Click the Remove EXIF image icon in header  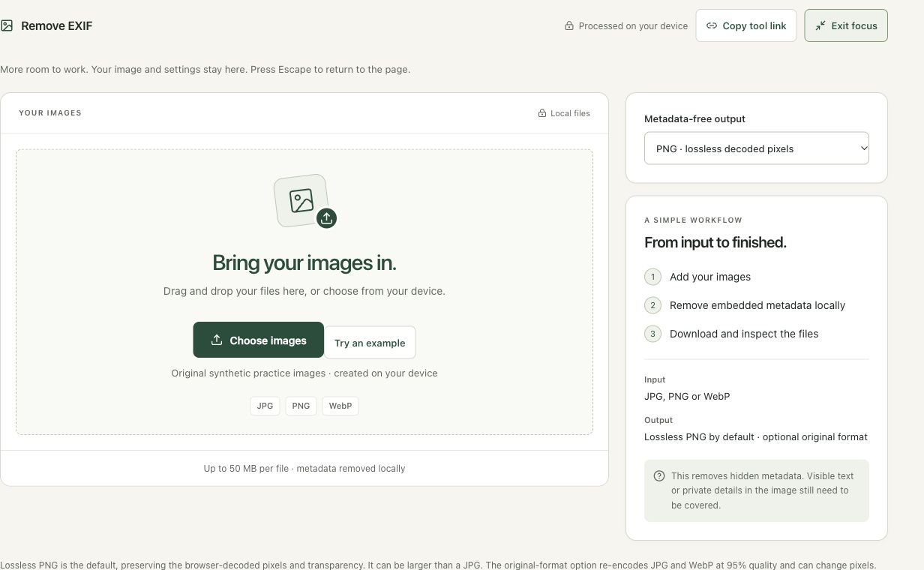(x=7, y=25)
